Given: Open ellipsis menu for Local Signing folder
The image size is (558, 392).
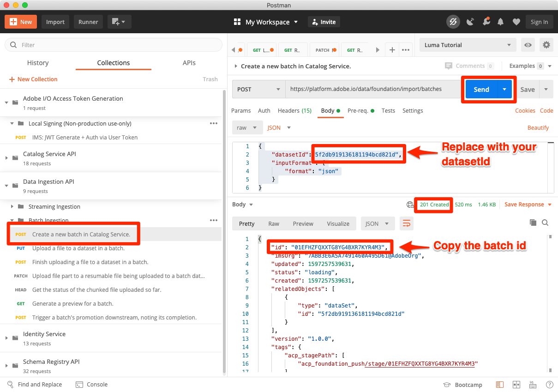Looking at the screenshot, I should click(214, 123).
